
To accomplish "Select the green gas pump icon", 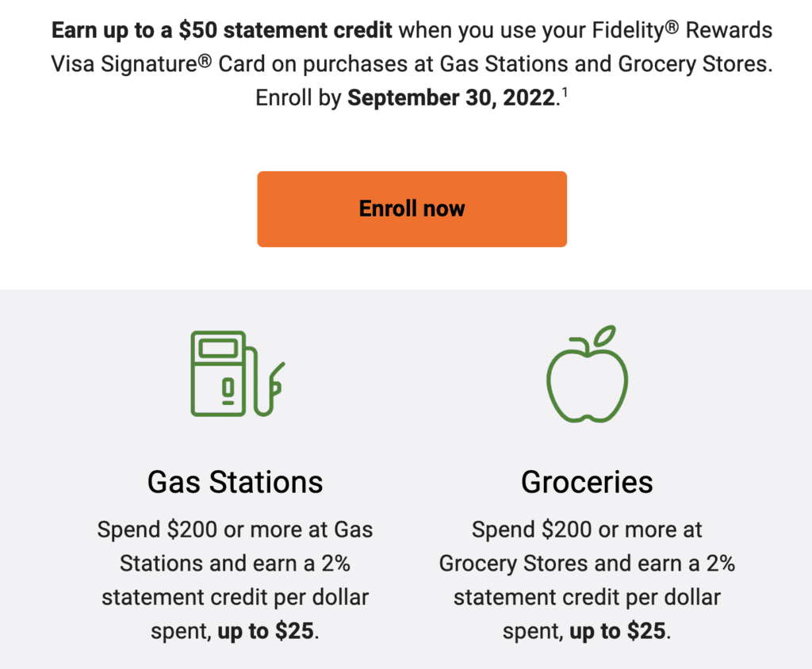I will [238, 373].
